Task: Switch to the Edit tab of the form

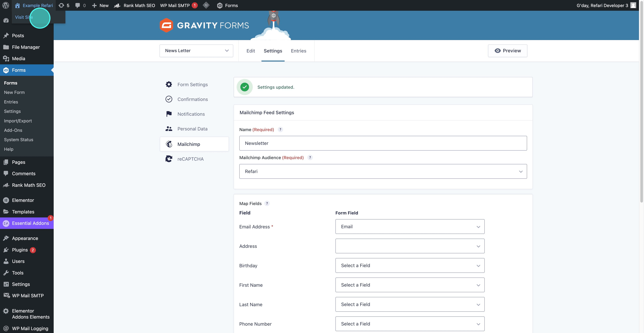Action: coord(251,51)
